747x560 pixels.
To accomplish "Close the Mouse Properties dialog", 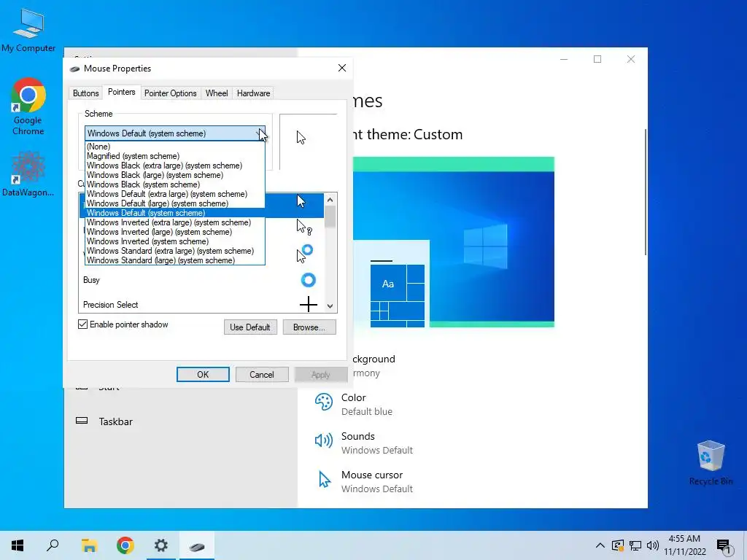I will (x=342, y=68).
